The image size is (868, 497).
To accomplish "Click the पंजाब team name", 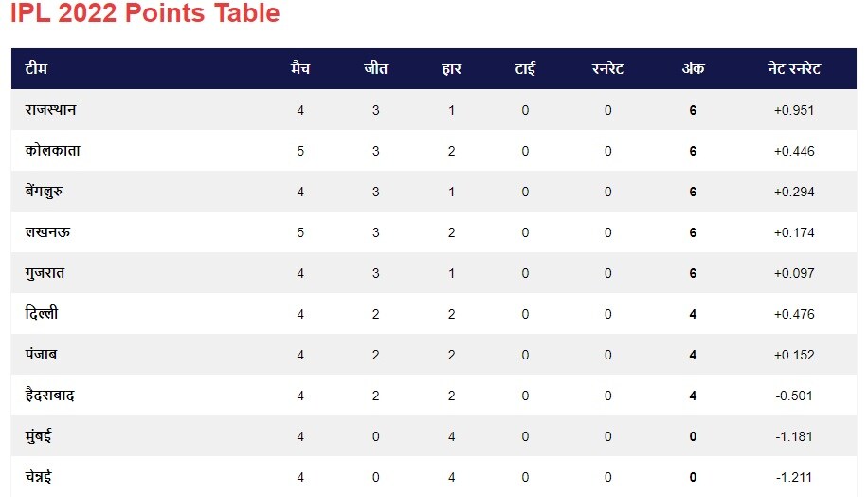I will (41, 355).
